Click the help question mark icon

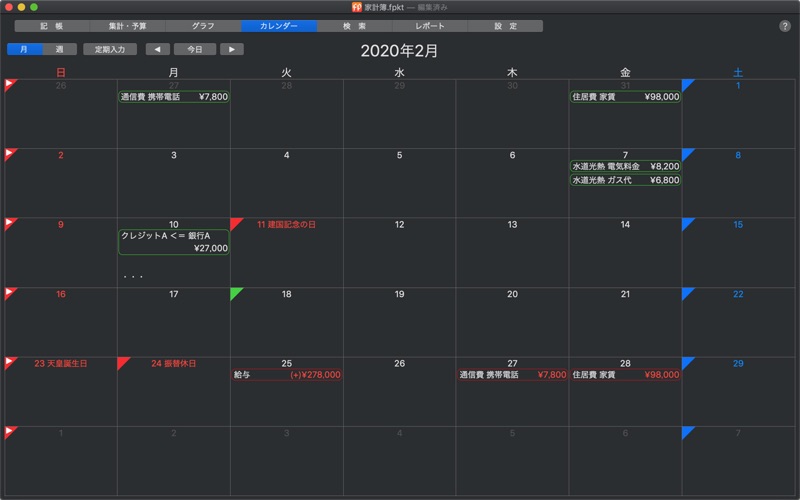coord(785,26)
